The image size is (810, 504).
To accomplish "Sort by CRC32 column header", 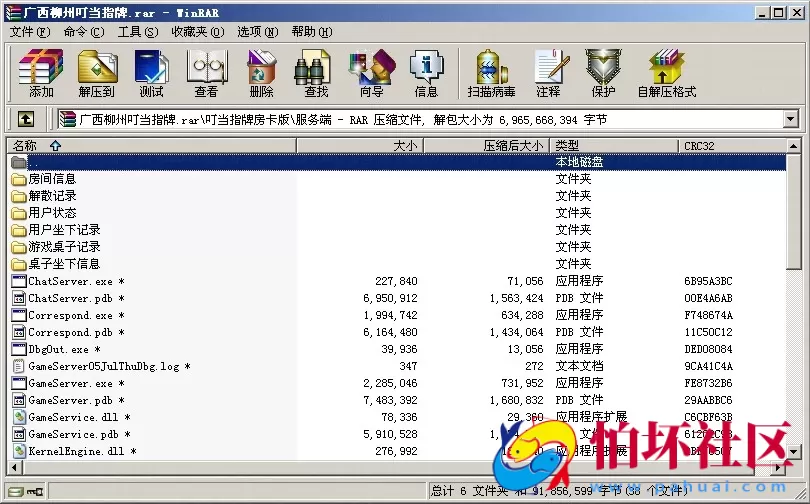I will pyautogui.click(x=733, y=146).
